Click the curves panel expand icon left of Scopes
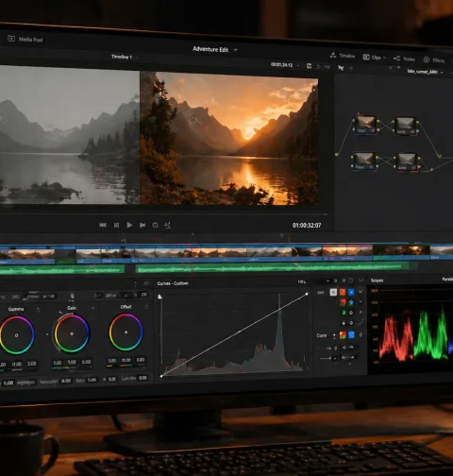Viewport: 453px width, 476px height. [361, 280]
